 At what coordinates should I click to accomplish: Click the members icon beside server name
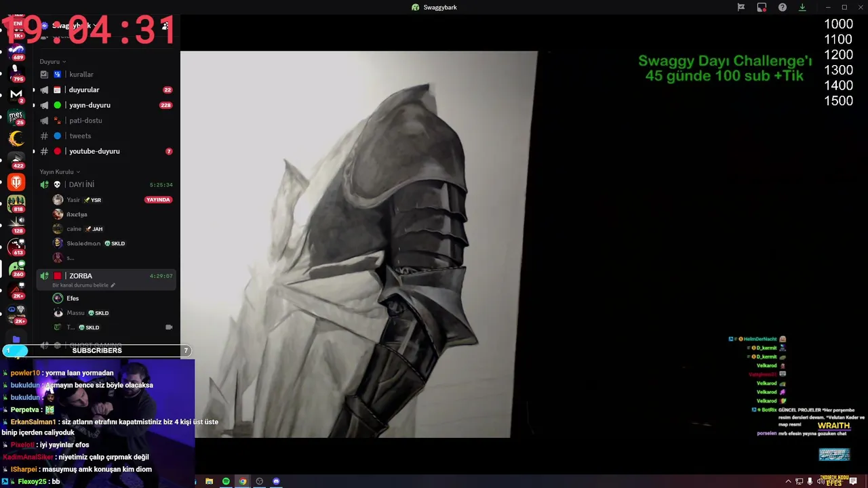tap(165, 26)
